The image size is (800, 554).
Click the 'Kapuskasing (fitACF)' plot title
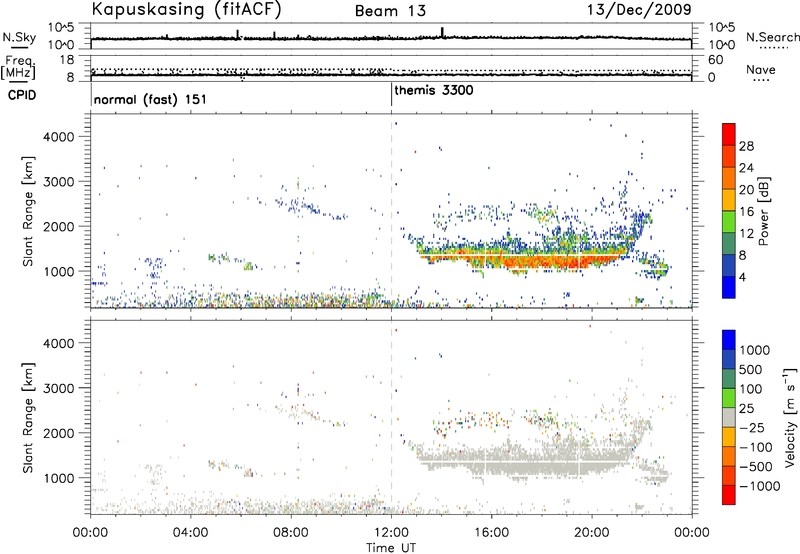coord(187,9)
